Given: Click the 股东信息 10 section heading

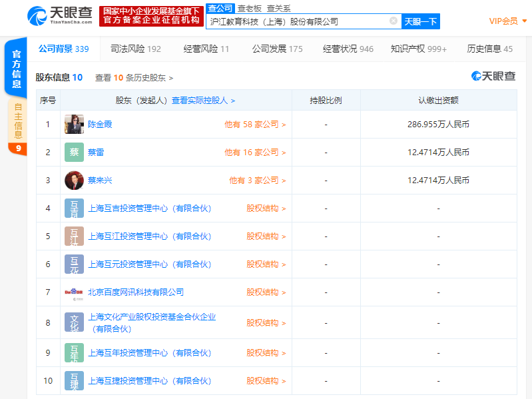Looking at the screenshot, I should [59, 77].
